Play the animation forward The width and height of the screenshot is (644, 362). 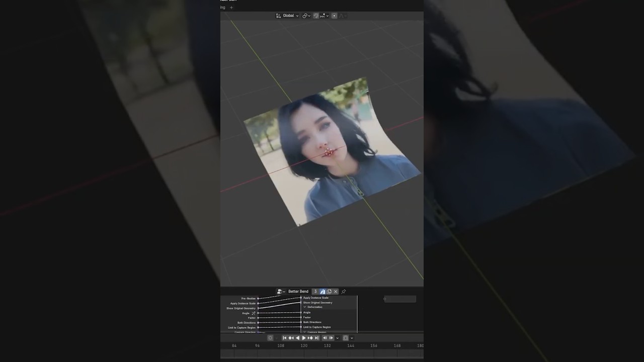[x=304, y=338]
